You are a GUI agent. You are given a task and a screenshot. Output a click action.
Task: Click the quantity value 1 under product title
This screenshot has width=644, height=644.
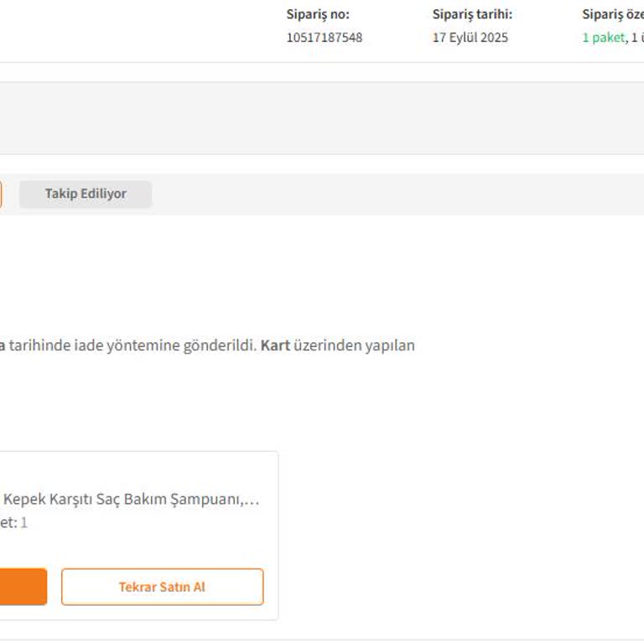pos(24,522)
